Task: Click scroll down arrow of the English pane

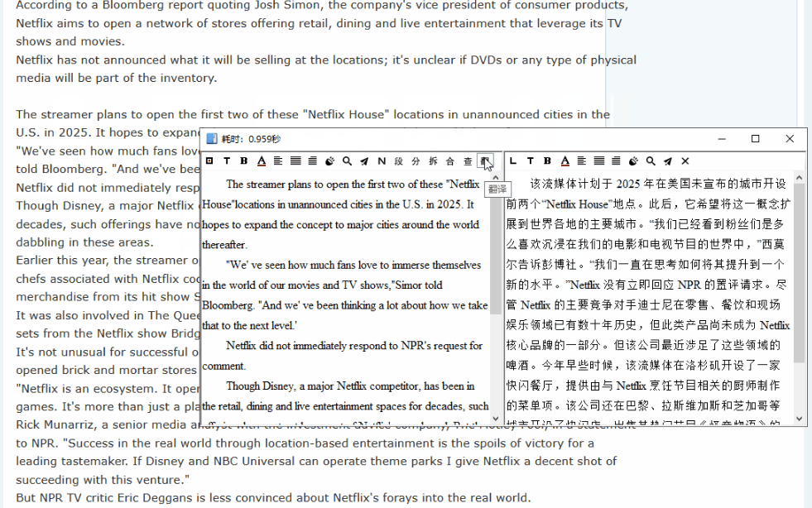Action: [496, 419]
